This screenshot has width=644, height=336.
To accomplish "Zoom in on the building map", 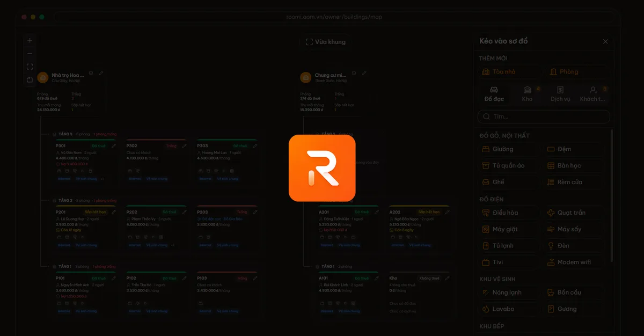I will 30,40.
